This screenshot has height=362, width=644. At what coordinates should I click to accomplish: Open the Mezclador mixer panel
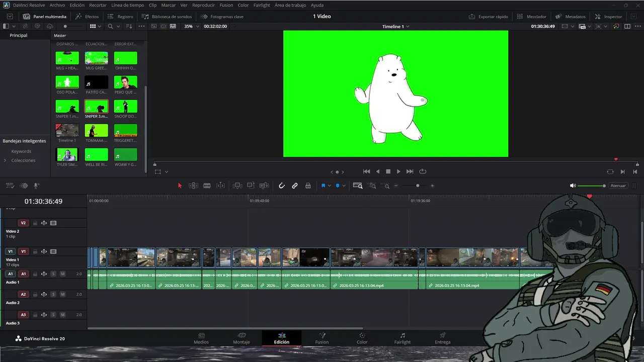pos(531,17)
